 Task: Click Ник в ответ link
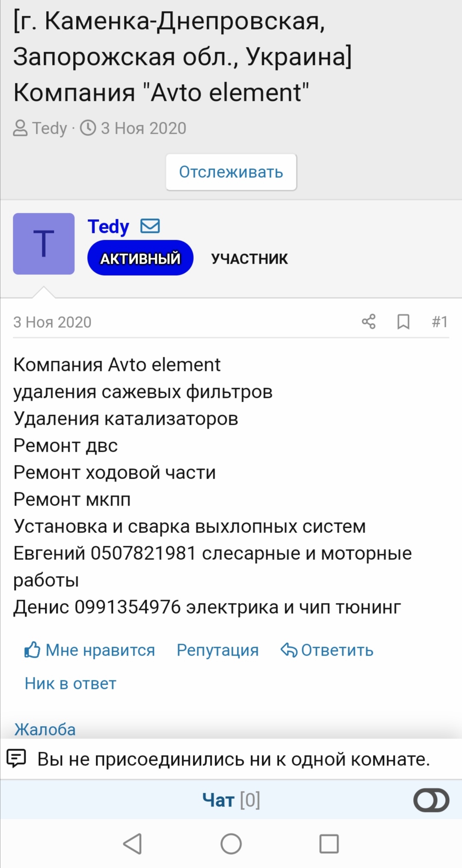[70, 683]
